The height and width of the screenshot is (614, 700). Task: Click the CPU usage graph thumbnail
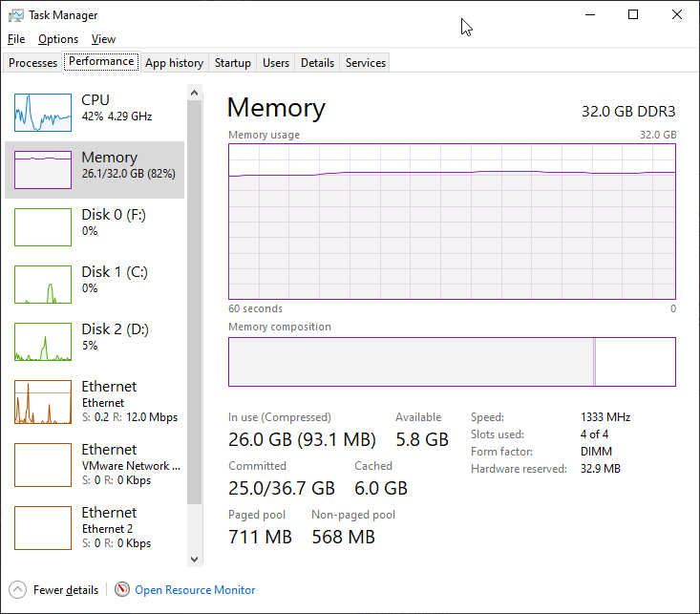coord(43,113)
